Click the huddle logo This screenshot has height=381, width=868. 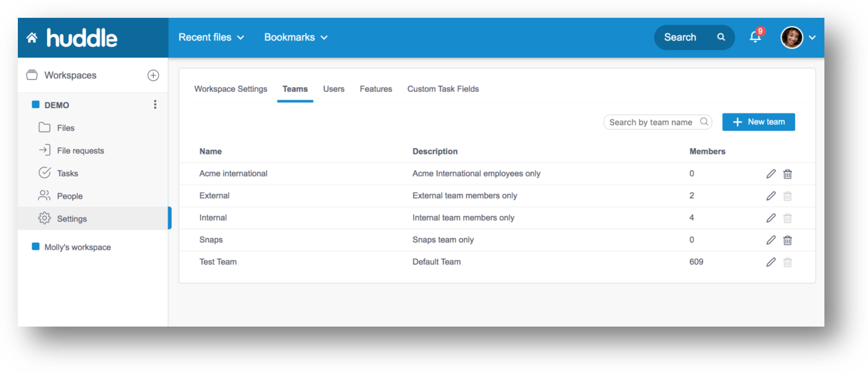point(82,38)
